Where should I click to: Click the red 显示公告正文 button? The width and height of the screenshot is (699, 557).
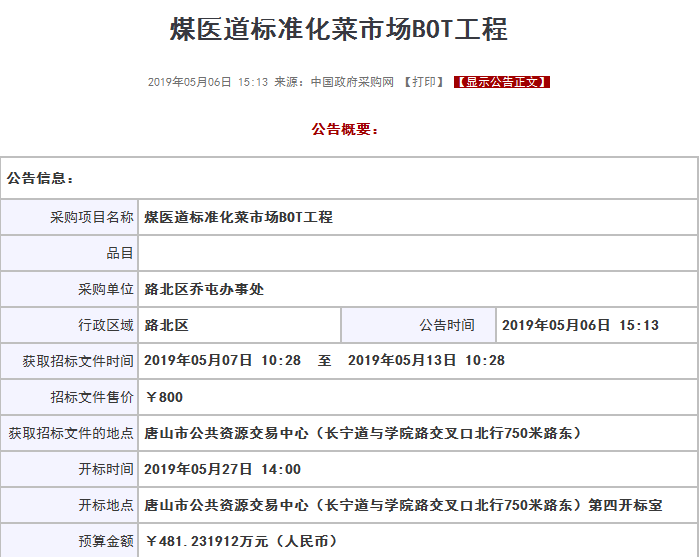[501, 82]
